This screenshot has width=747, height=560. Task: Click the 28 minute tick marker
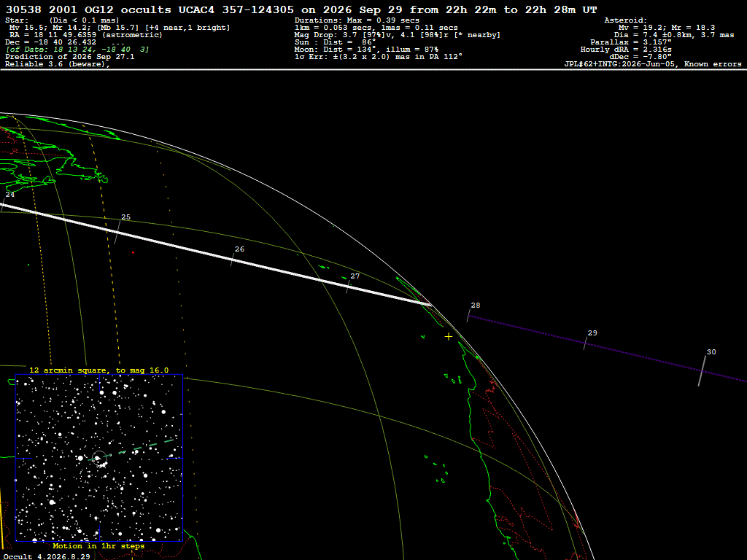(x=468, y=316)
